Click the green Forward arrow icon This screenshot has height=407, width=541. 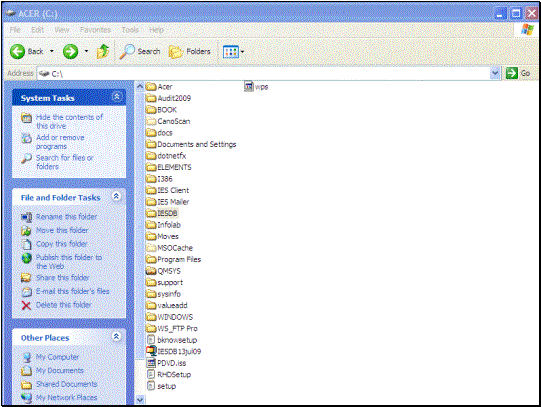(70, 52)
